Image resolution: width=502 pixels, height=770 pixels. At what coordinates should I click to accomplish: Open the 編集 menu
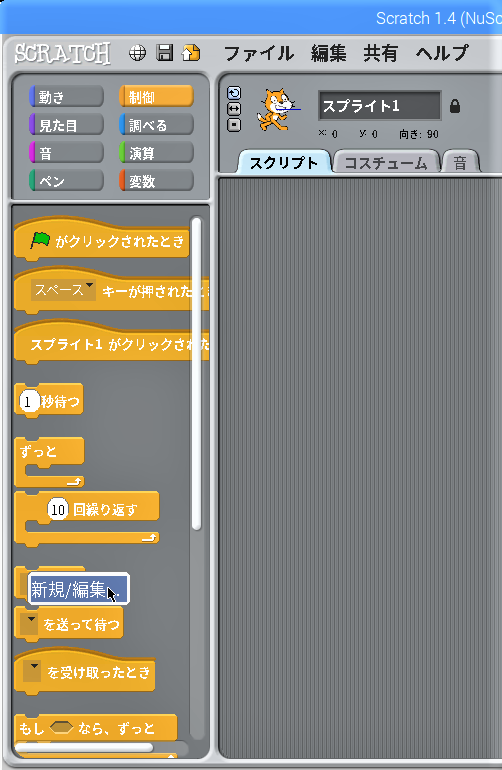(328, 53)
